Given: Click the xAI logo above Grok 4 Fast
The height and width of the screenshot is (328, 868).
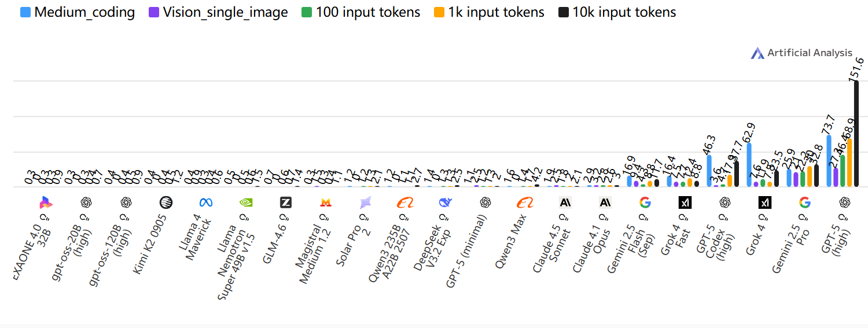Looking at the screenshot, I should pyautogui.click(x=685, y=202).
